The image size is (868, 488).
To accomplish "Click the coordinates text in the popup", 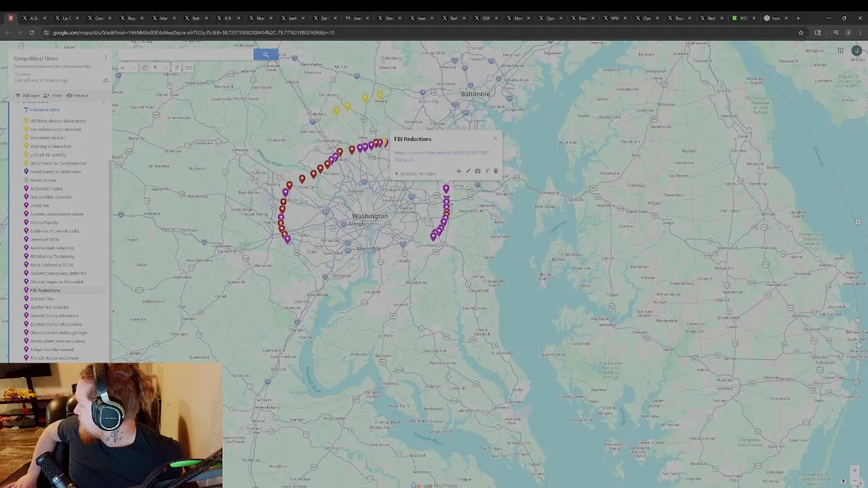I will [418, 174].
